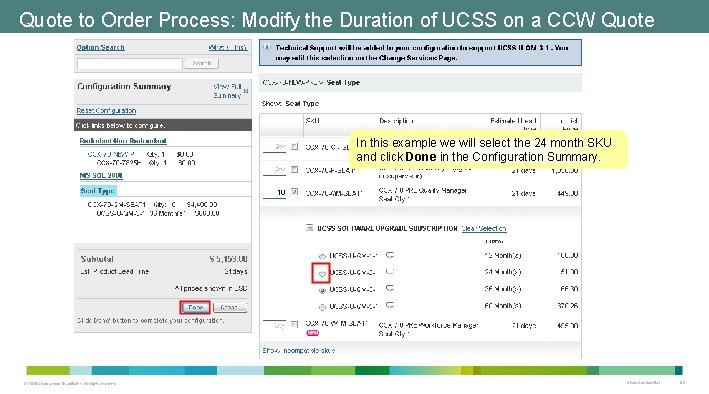Click the Configuration Summary heading
This screenshot has width=709, height=394.
point(124,86)
